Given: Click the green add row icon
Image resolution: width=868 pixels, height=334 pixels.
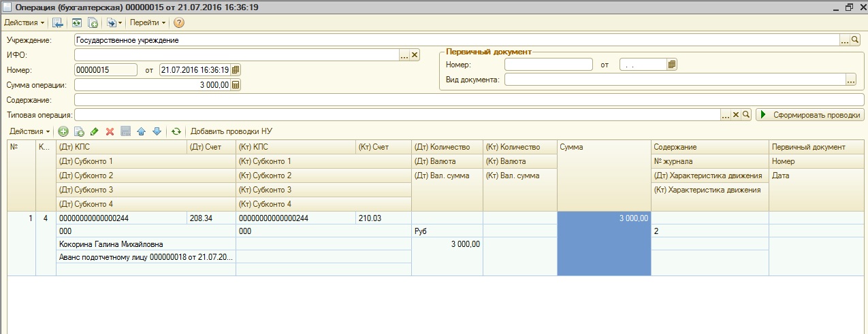Looking at the screenshot, I should pos(63,131).
